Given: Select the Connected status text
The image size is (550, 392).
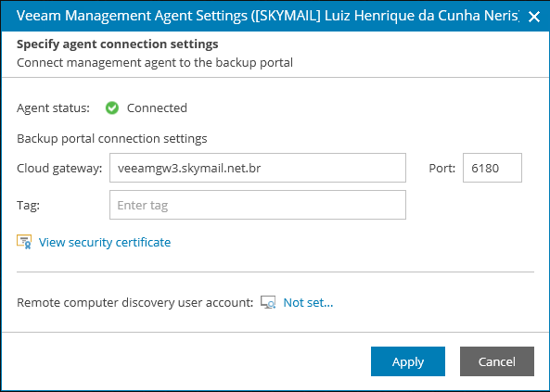Looking at the screenshot, I should [x=157, y=108].
